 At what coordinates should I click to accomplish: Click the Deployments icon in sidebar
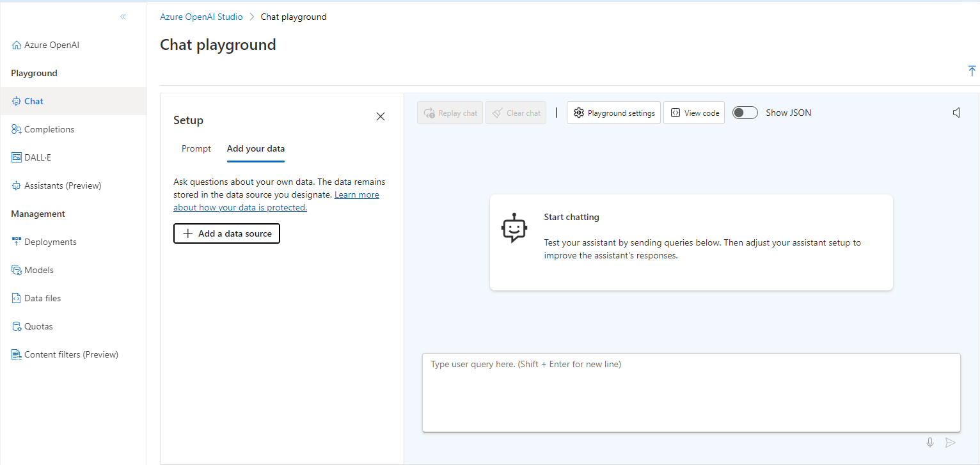point(17,242)
